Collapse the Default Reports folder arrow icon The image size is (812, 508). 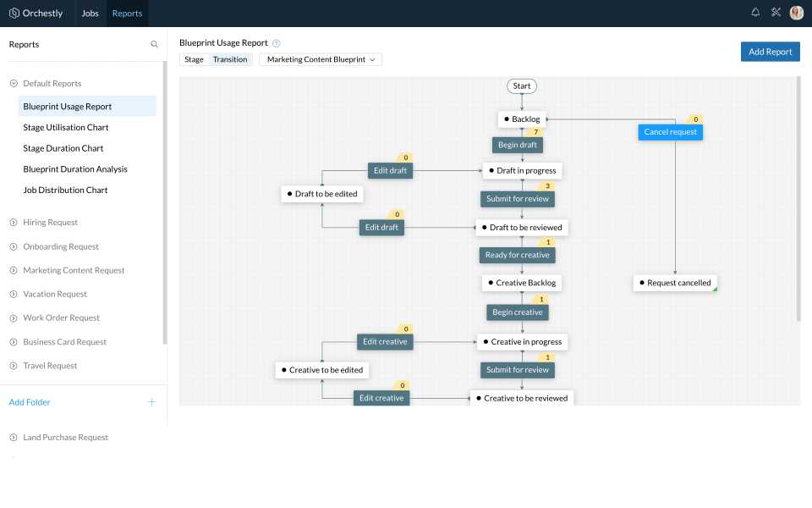click(14, 84)
